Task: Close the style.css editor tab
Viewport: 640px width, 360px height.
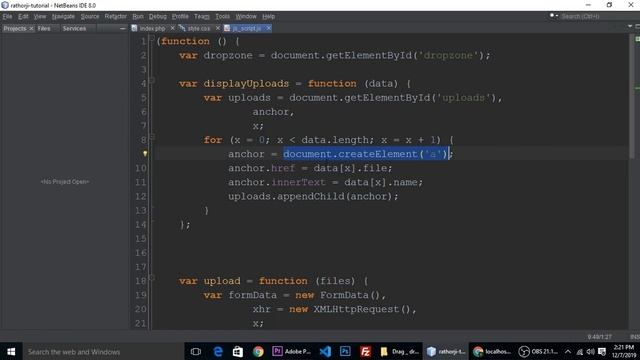Action: pos(218,28)
